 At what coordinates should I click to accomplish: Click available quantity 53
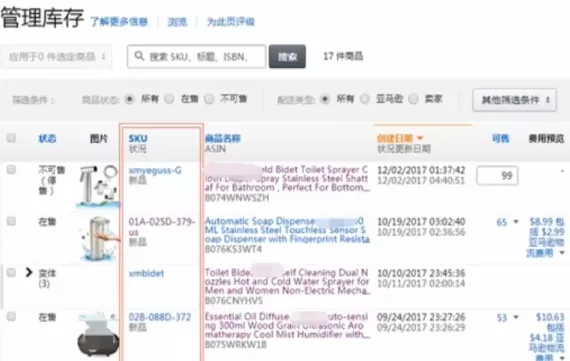click(x=502, y=318)
